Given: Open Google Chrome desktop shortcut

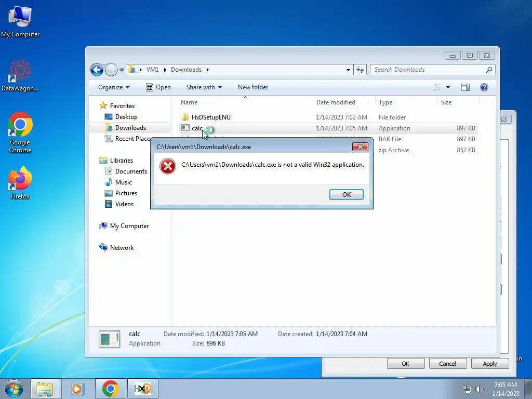Looking at the screenshot, I should tap(20, 132).
